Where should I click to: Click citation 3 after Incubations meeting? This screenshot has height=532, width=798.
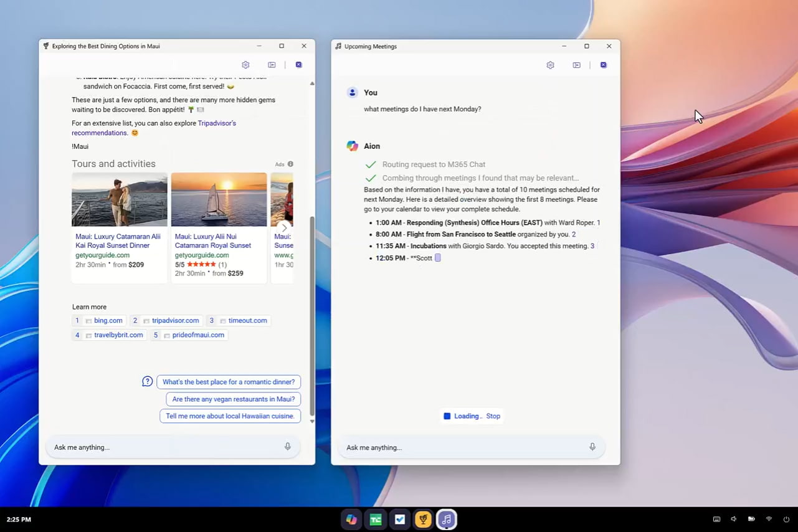point(592,246)
